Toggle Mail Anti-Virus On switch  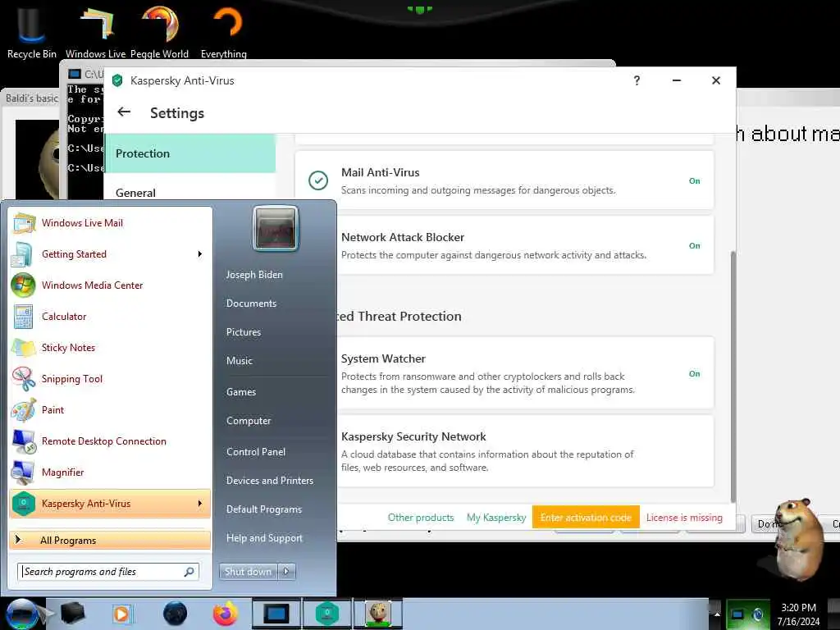pos(694,181)
